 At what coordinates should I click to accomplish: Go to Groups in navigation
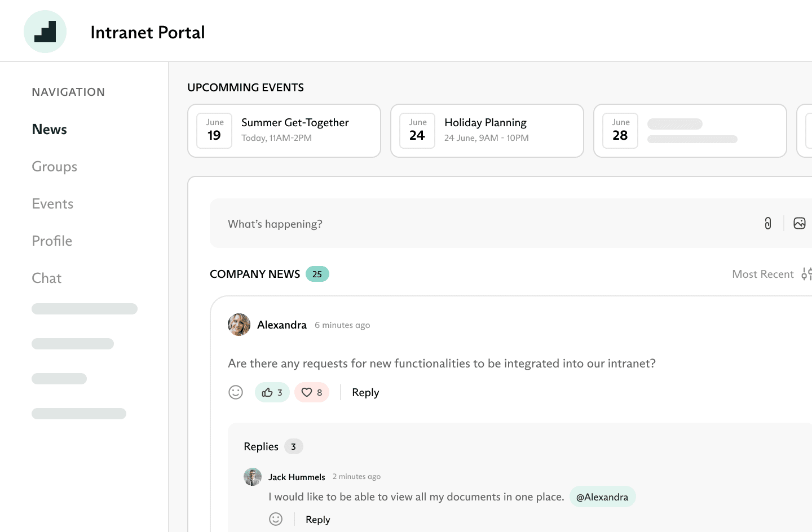(55, 167)
